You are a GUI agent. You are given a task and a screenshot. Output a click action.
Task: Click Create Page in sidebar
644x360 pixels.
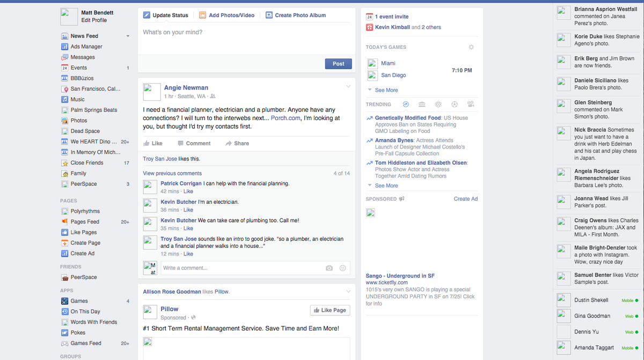click(85, 243)
